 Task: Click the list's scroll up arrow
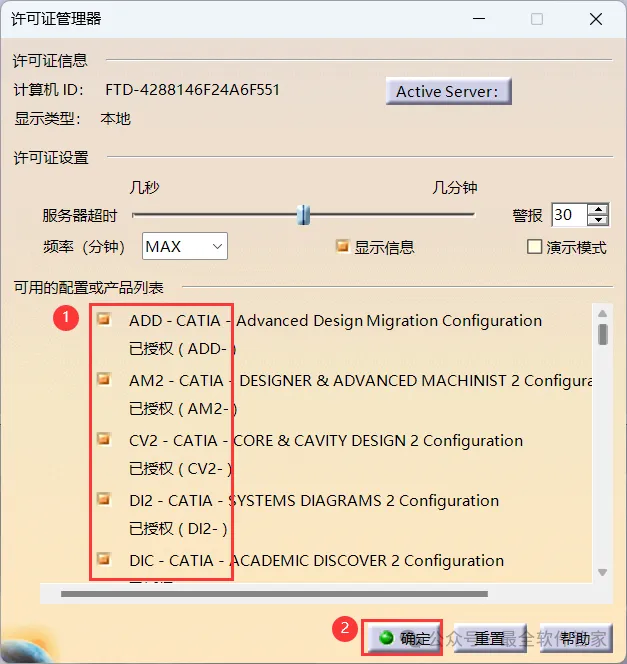(602, 313)
